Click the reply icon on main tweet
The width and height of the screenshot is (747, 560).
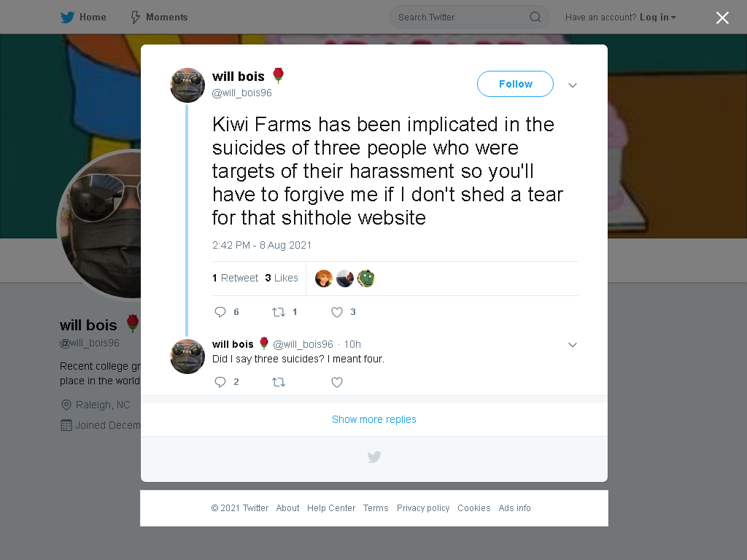coord(220,312)
